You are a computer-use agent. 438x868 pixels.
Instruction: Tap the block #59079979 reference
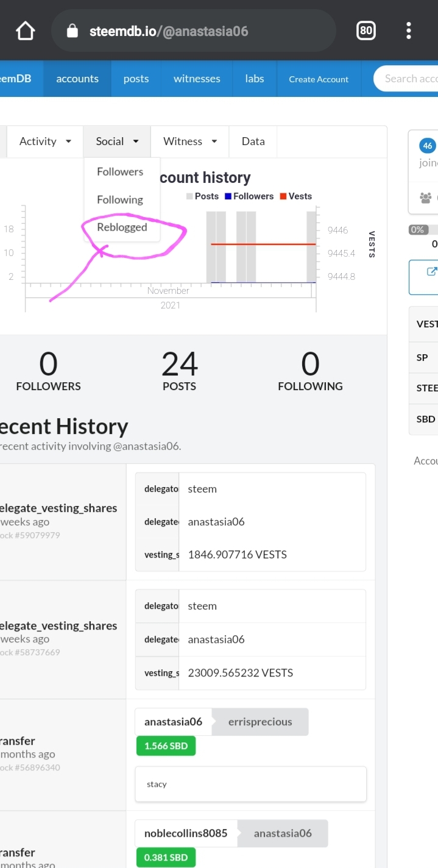[x=30, y=535]
